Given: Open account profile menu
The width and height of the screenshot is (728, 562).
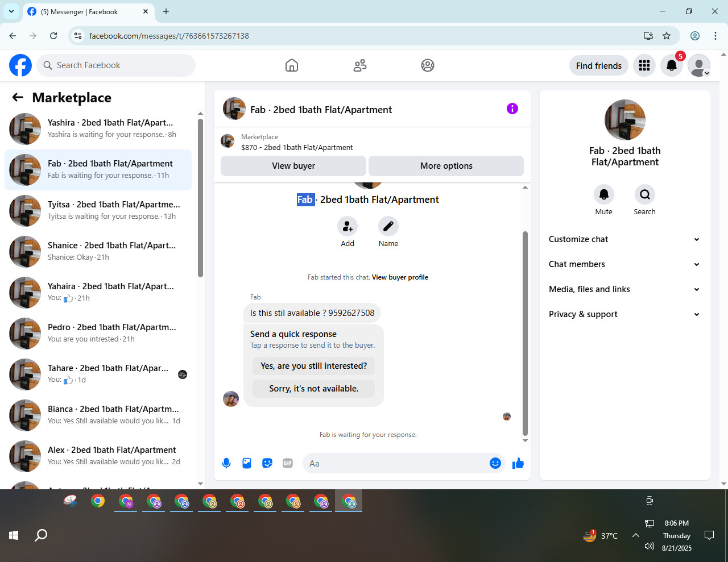Looking at the screenshot, I should (699, 65).
